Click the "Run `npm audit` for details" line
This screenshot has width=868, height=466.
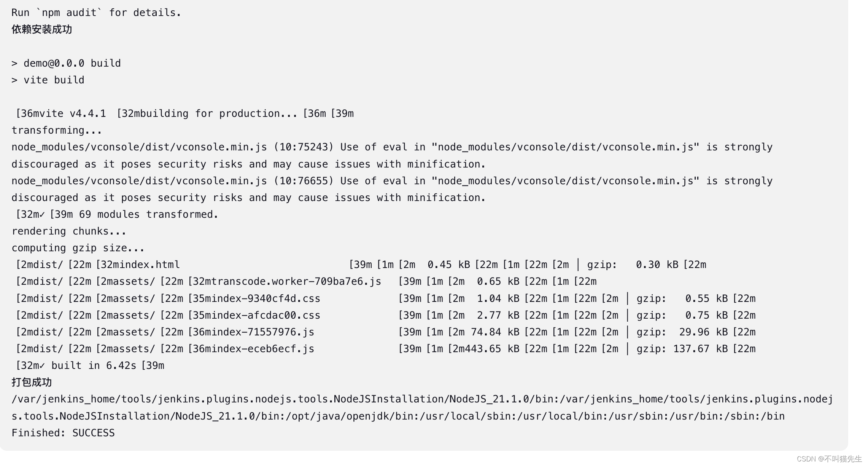[96, 13]
